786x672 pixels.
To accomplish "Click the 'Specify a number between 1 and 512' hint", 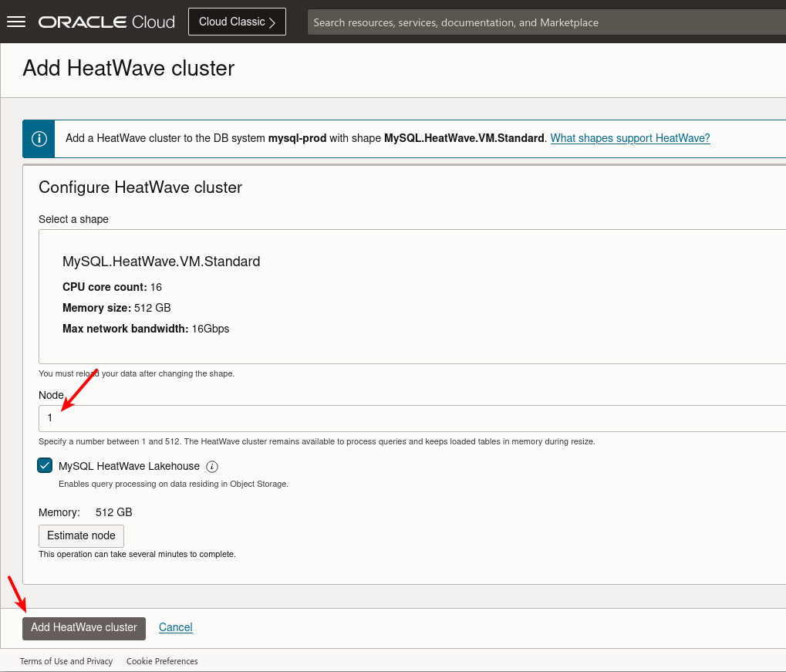I will coord(317,441).
